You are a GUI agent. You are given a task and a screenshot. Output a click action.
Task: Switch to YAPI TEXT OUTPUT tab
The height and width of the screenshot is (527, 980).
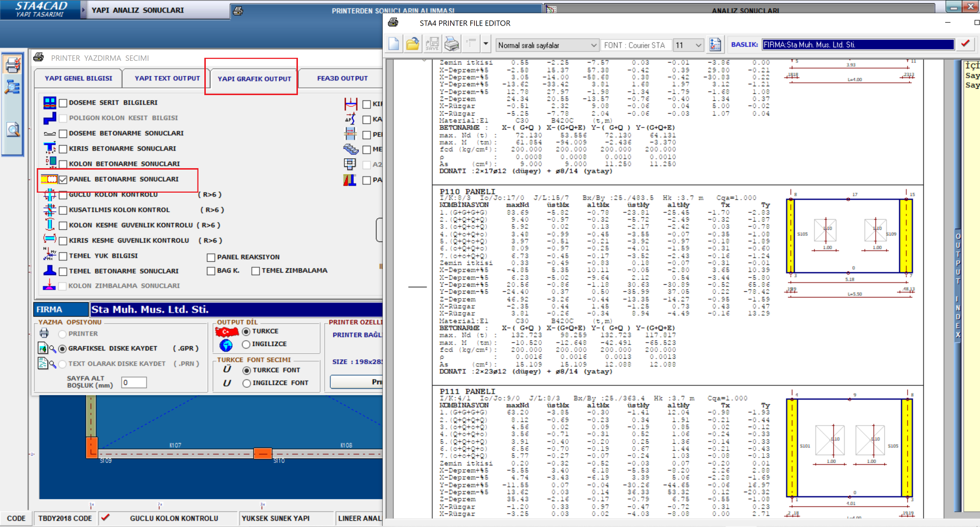tap(167, 78)
